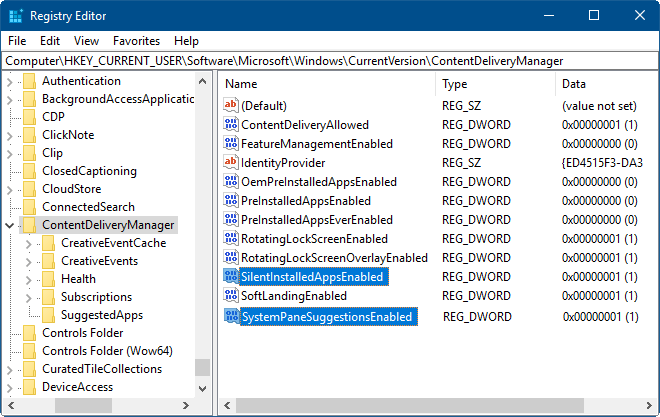
Task: Expand the Subscriptions subkey arrow
Action: pyautogui.click(x=28, y=297)
